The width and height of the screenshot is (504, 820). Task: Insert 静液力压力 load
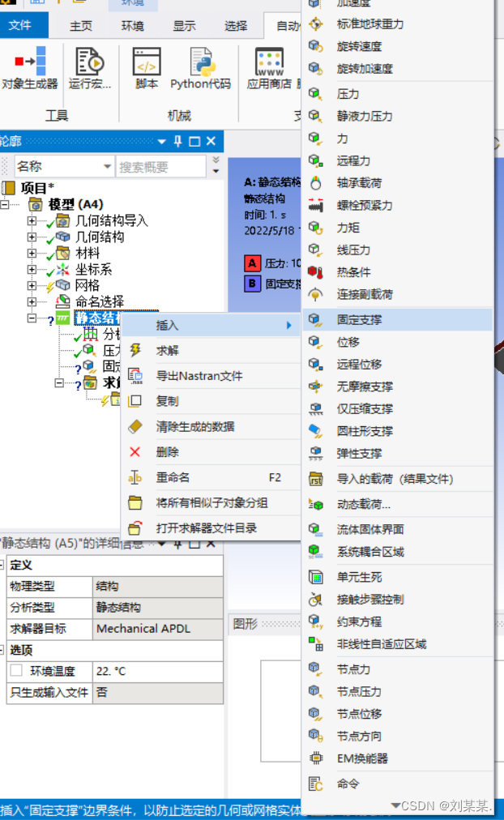coord(398,116)
